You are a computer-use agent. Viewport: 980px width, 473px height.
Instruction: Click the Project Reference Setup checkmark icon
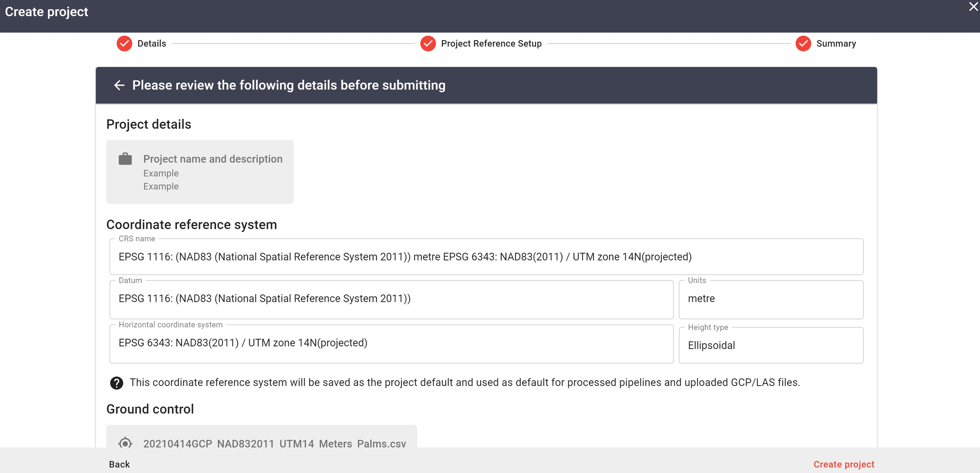click(428, 43)
